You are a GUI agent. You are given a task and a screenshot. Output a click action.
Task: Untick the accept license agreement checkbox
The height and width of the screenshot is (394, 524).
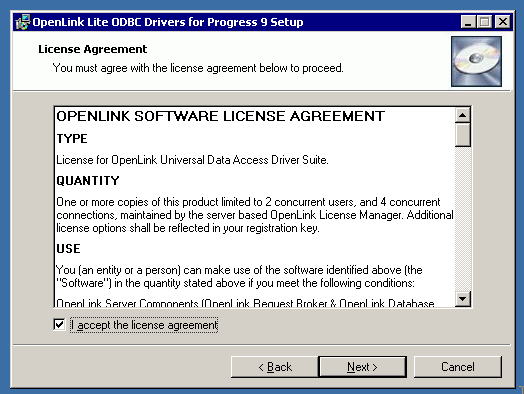59,324
